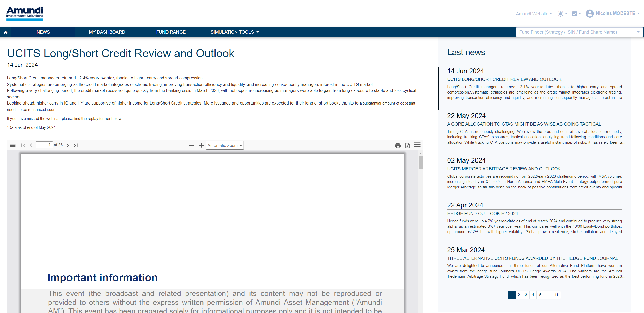Click the "of 26" page count text
644x313 pixels.
(58, 145)
